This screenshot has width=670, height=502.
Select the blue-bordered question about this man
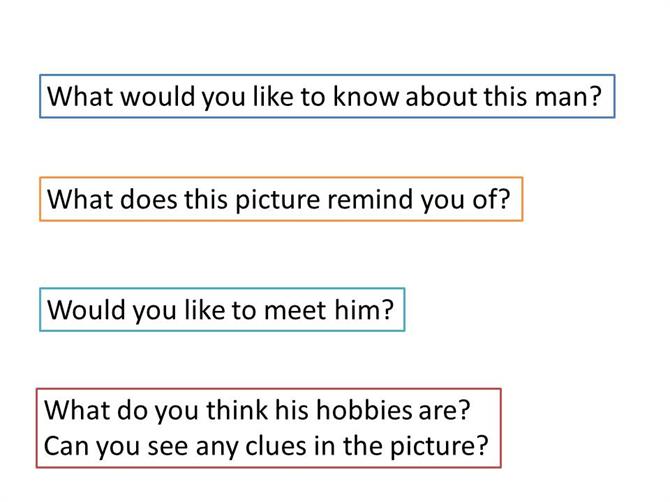click(327, 96)
